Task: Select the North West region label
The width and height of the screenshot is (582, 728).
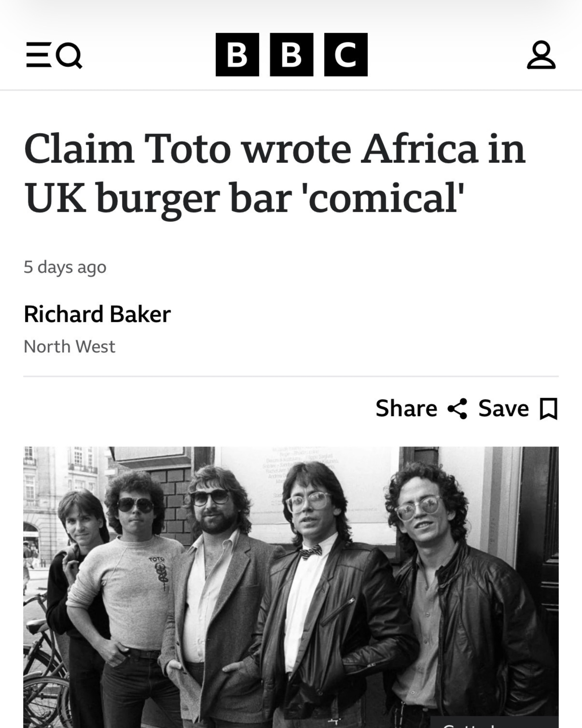Action: point(70,347)
